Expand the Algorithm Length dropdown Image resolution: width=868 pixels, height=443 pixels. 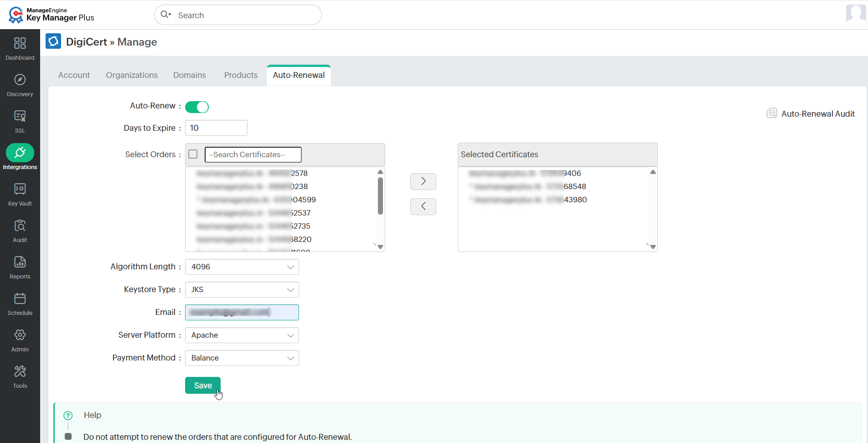click(x=242, y=267)
